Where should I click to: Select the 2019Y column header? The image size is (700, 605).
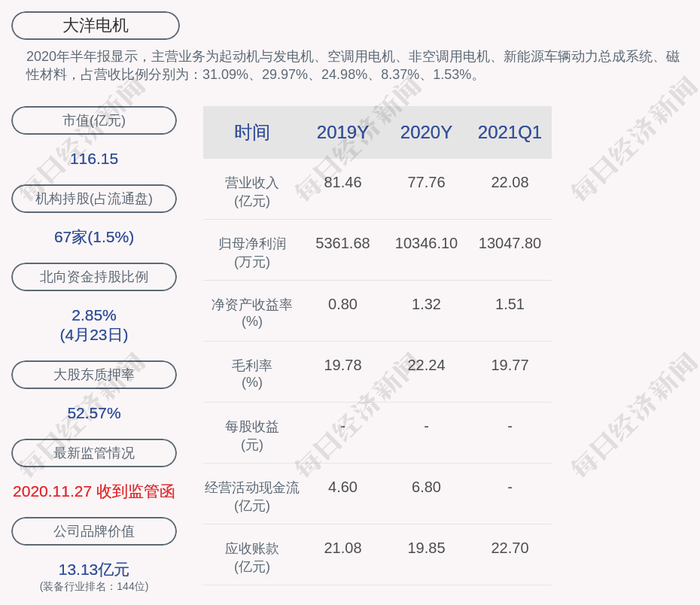(342, 132)
